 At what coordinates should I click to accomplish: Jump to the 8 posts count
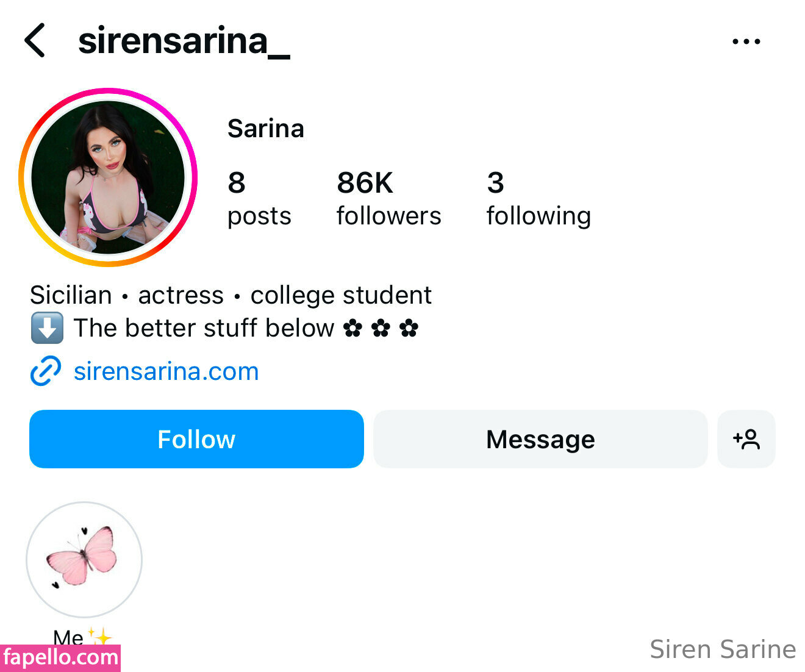click(259, 198)
